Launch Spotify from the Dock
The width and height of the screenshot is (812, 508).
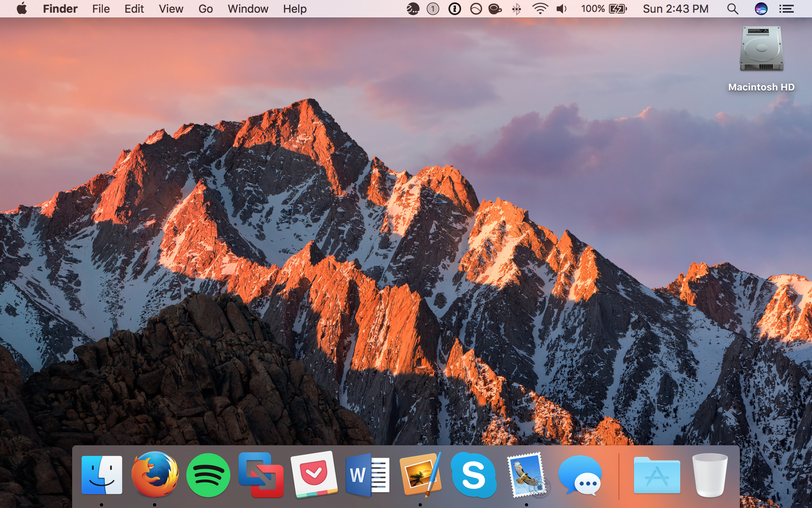coord(209,475)
